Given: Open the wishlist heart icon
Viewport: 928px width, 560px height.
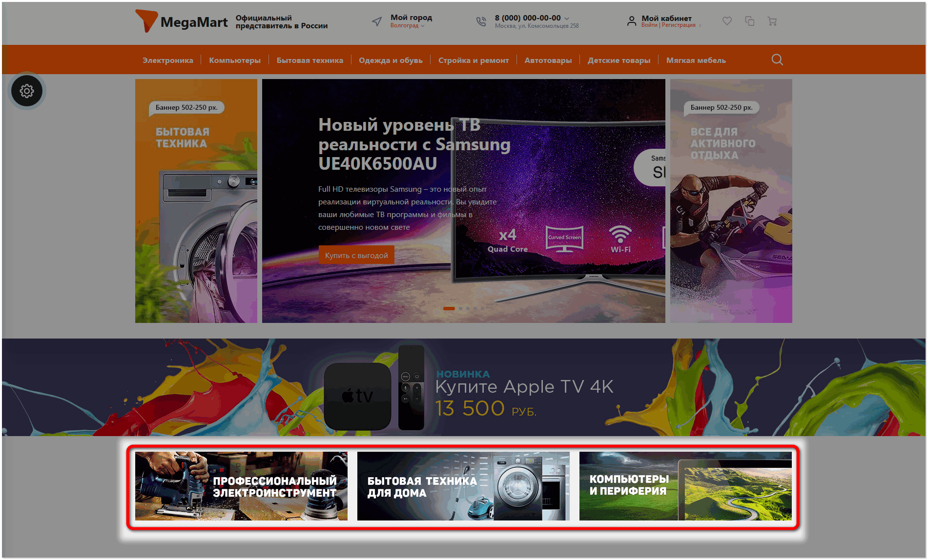Looking at the screenshot, I should 727,21.
